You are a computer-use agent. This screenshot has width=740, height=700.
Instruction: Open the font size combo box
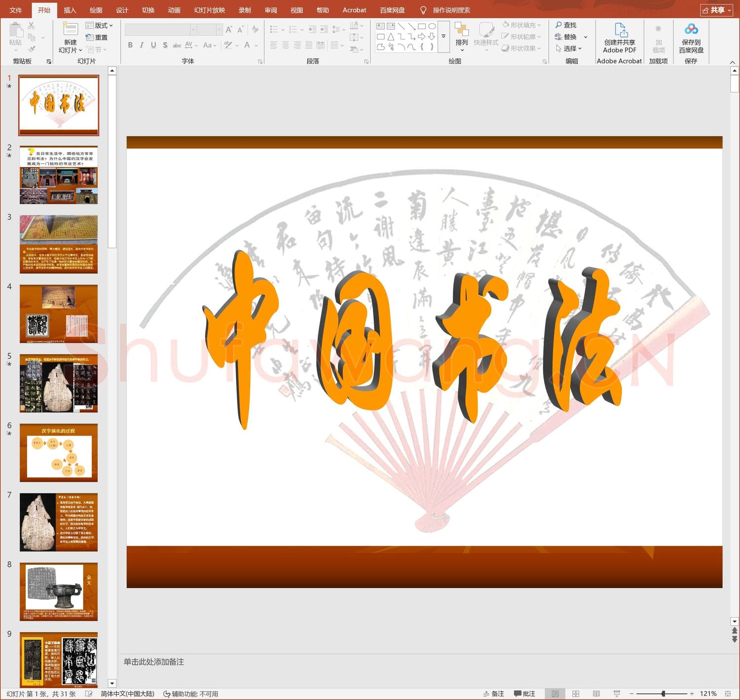click(210, 30)
